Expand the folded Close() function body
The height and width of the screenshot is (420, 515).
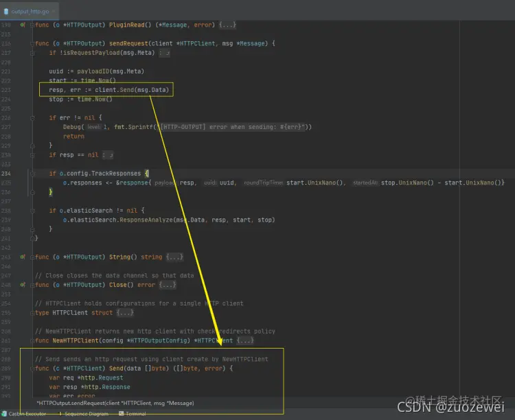pyautogui.click(x=168, y=285)
